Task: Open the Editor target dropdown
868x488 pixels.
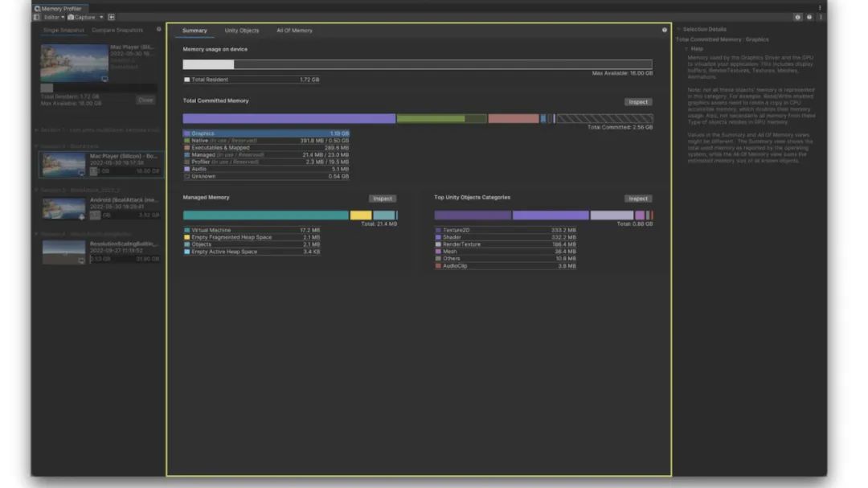Action: [54, 17]
